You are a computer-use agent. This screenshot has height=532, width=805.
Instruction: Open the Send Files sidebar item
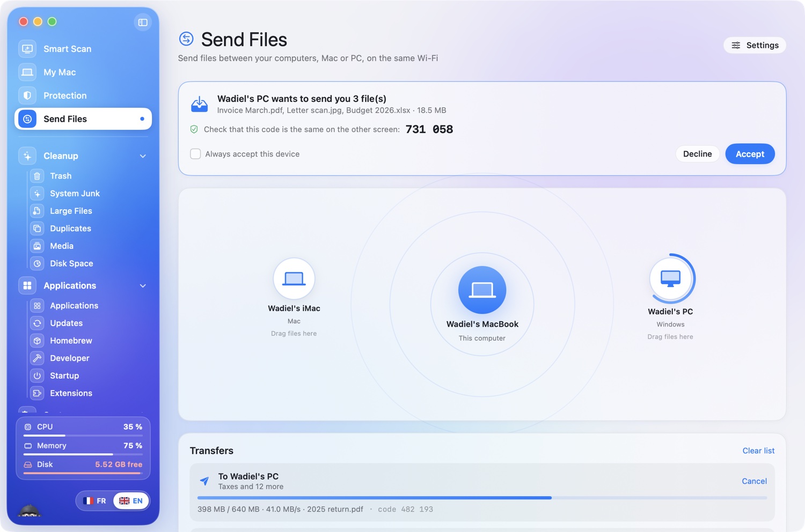click(83, 119)
